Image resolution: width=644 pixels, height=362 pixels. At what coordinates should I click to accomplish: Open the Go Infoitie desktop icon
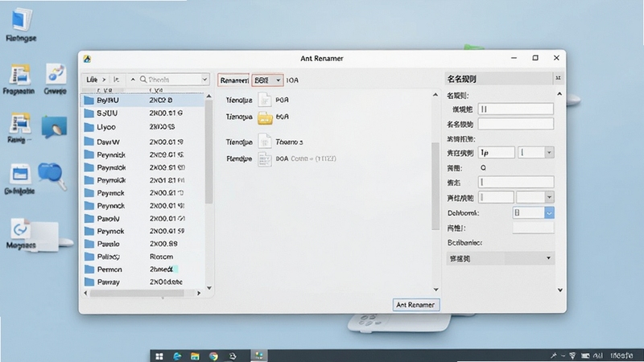pyautogui.click(x=19, y=179)
